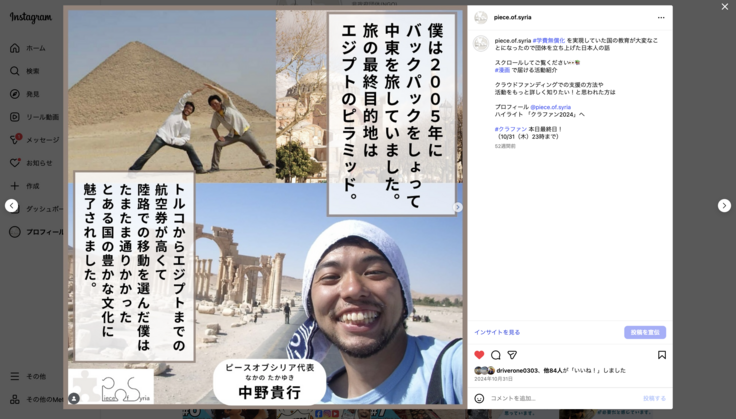Go to next post with right arrow
736x419 pixels.
tap(724, 206)
